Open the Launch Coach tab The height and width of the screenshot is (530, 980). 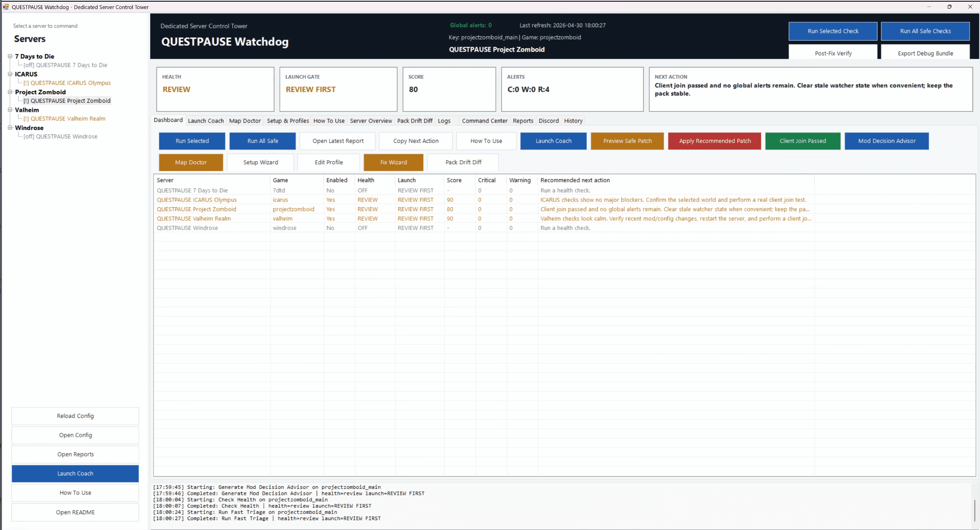206,121
